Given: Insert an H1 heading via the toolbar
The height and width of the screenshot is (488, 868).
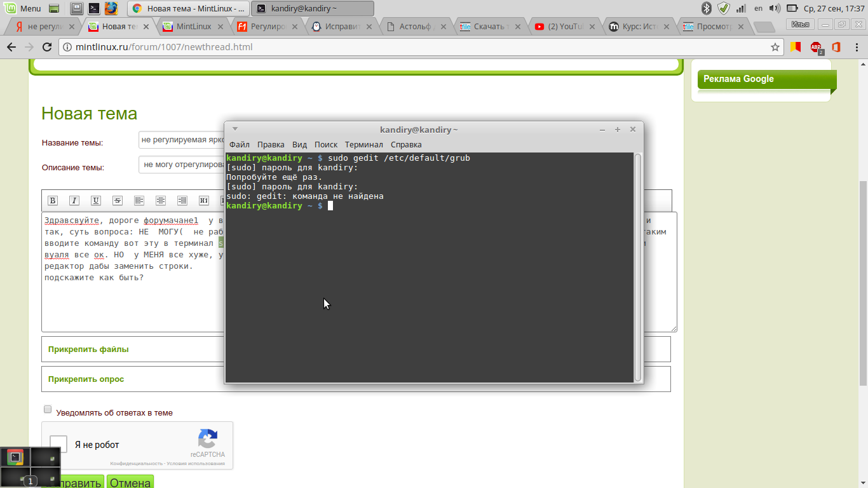Looking at the screenshot, I should pos(204,201).
